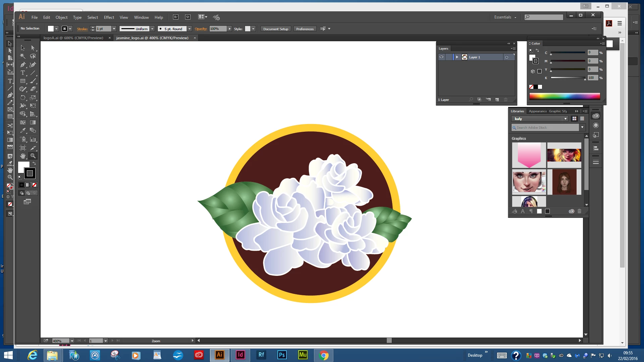Click the Document Setup button

[x=275, y=29]
